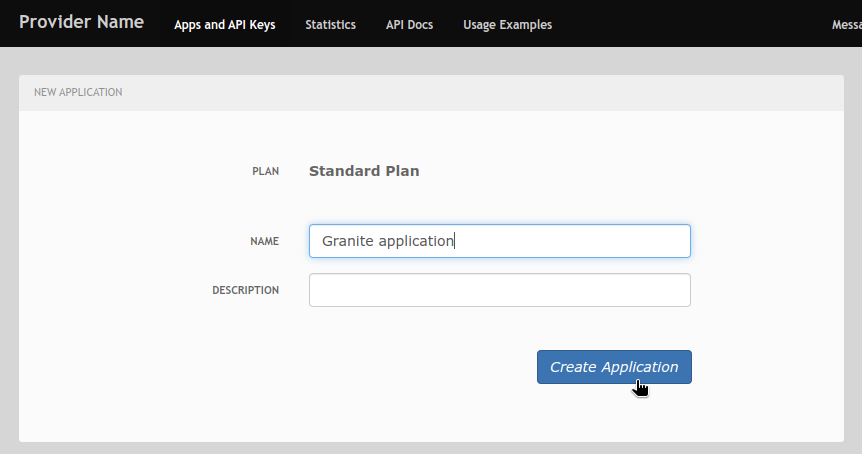Screen dimensions: 862x454
Task: Open the API Docs page
Action: click(410, 25)
